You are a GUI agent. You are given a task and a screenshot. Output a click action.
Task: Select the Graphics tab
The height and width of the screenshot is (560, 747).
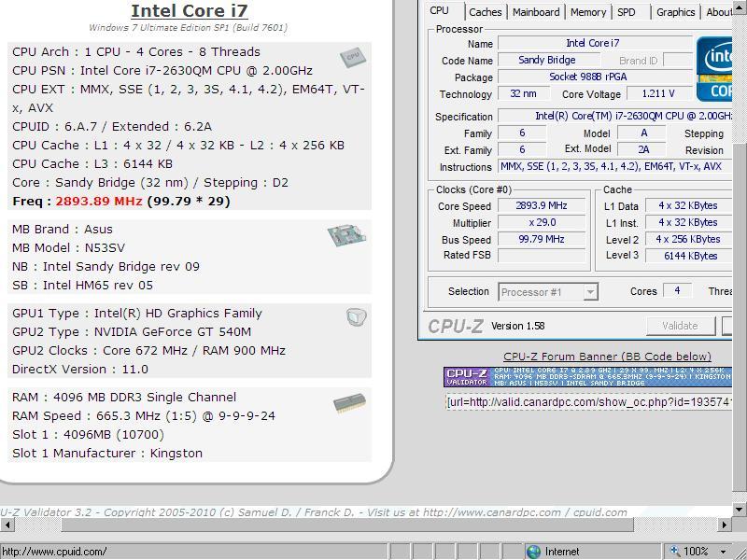pos(675,12)
